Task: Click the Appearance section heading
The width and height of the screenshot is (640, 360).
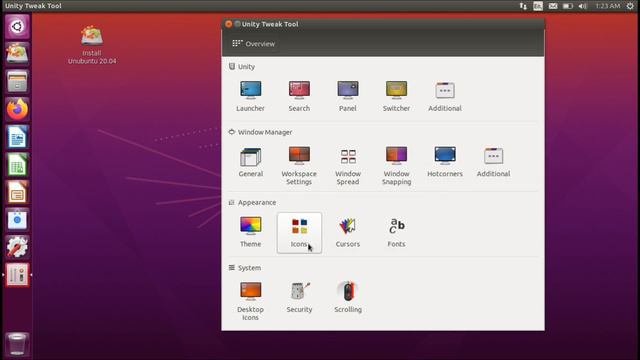Action: pyautogui.click(x=257, y=202)
